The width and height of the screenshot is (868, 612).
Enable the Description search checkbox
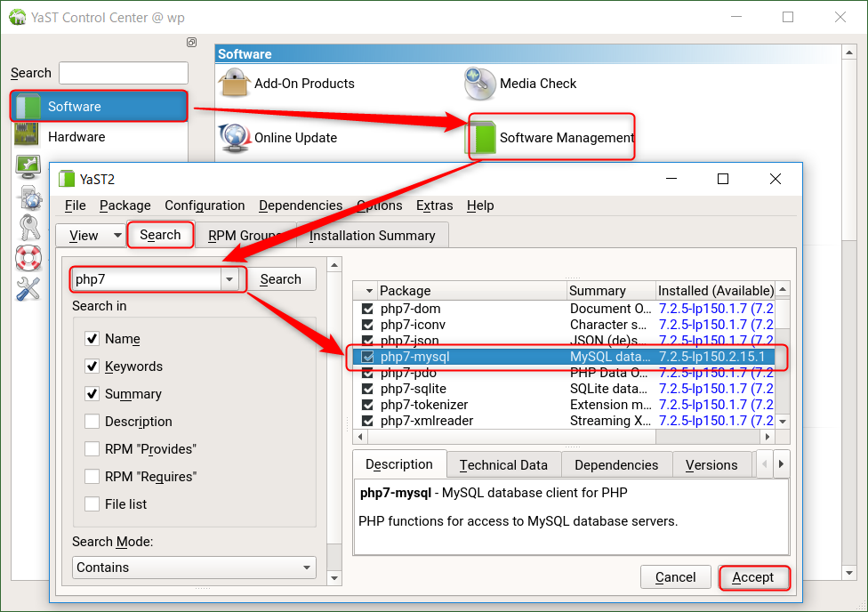pyautogui.click(x=92, y=422)
